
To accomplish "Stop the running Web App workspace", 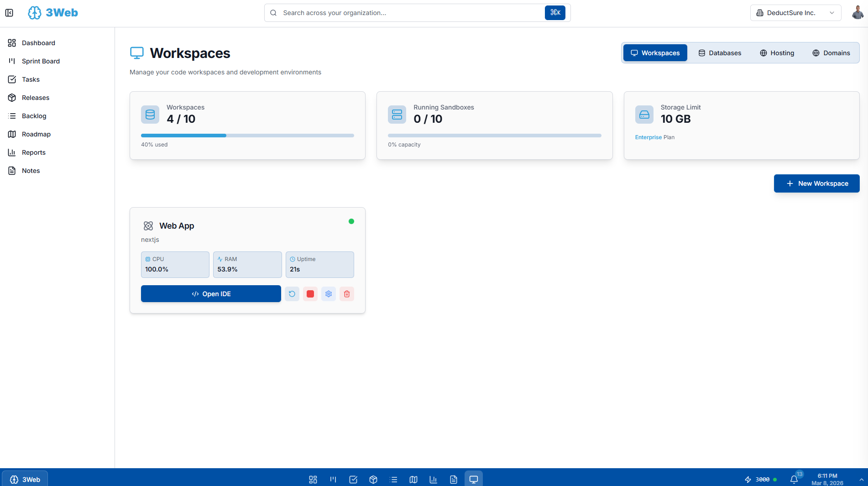I will click(x=310, y=294).
